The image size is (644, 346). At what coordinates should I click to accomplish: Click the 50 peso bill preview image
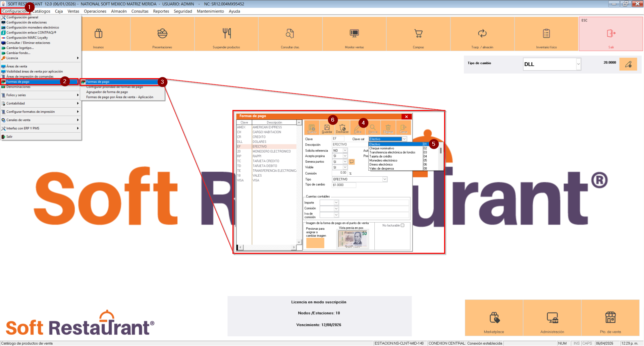[353, 239]
